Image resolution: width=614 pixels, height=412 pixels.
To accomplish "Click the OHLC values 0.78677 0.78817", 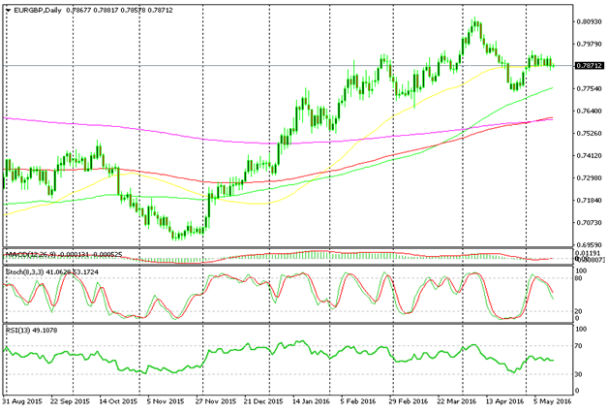I will point(90,11).
